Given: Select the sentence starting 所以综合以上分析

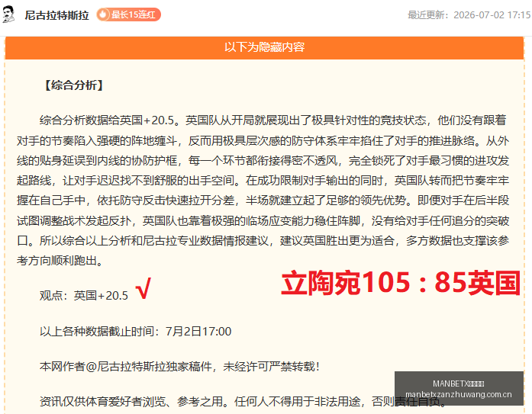Looking at the screenshot, I should point(263,250).
